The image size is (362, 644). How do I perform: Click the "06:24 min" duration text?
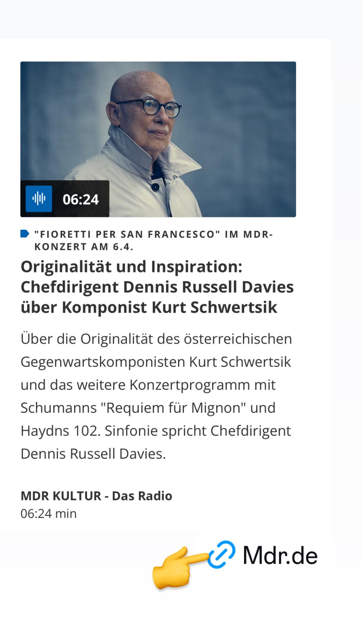pos(49,514)
